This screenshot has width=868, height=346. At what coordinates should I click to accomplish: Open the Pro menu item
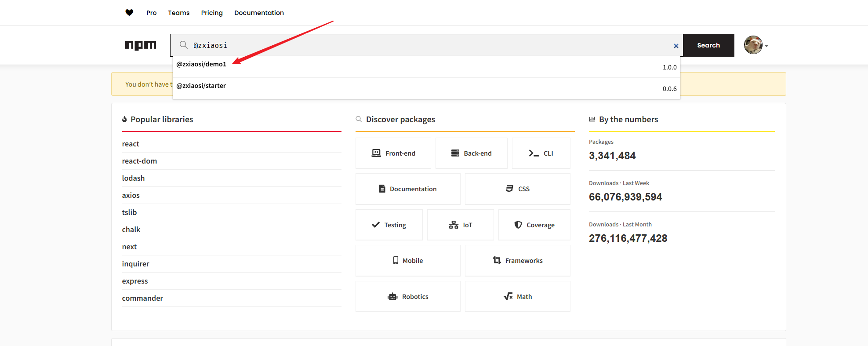click(151, 13)
